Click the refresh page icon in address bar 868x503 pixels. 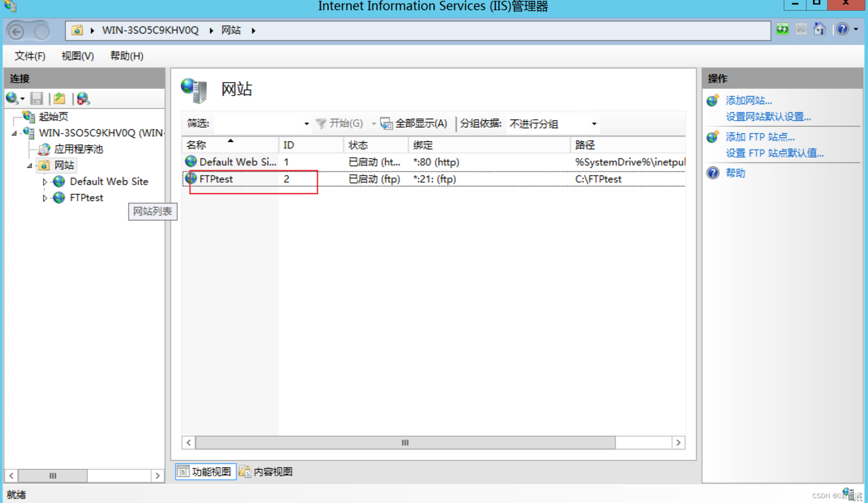click(782, 29)
